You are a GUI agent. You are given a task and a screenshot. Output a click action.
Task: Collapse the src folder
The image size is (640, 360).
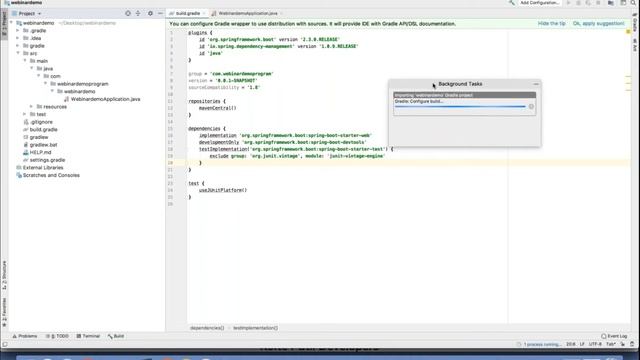[18, 53]
